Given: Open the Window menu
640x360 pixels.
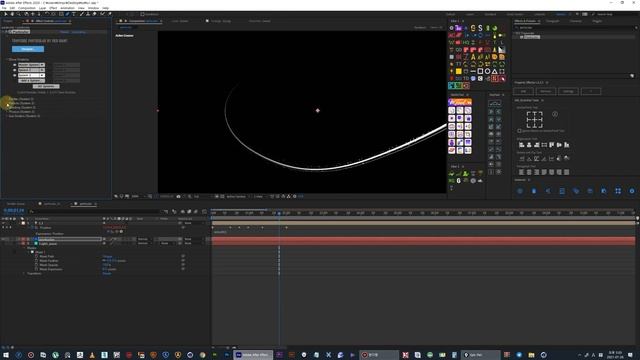Looking at the screenshot, I should tap(93, 8).
